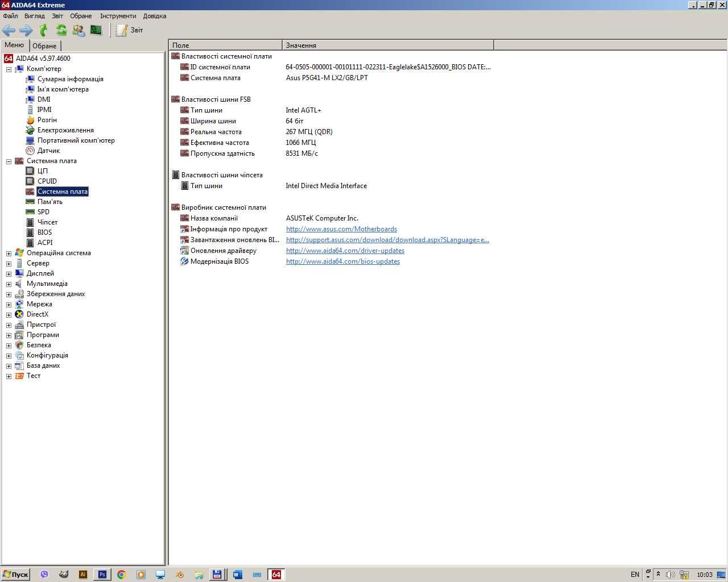Image resolution: width=728 pixels, height=582 pixels.
Task: Switch to the Меню tab
Action: [x=14, y=45]
